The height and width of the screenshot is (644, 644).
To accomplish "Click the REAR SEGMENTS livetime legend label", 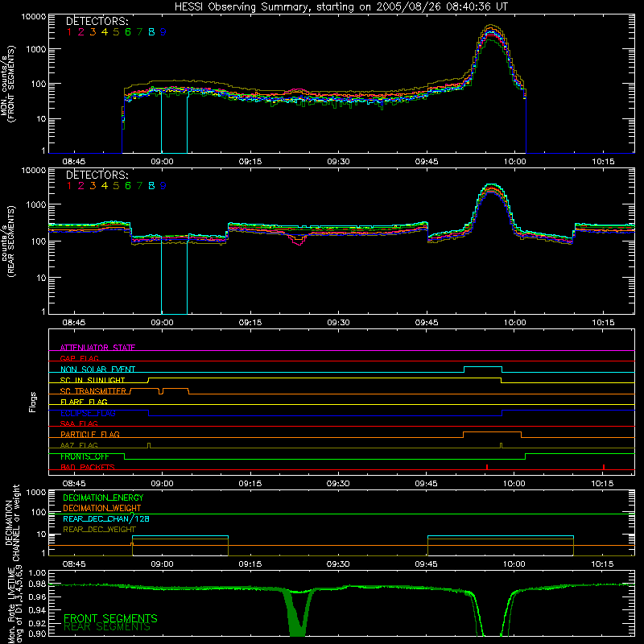I will click(x=107, y=627).
